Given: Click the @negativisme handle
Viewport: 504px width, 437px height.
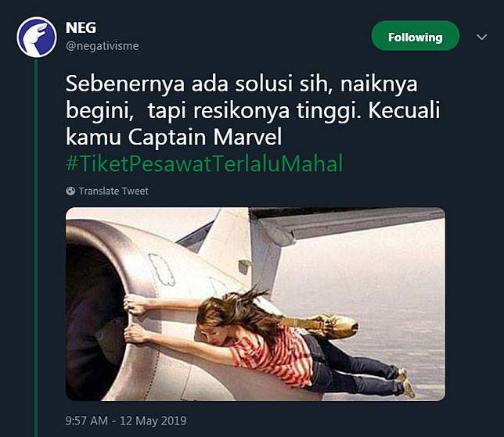Looking at the screenshot, I should pyautogui.click(x=103, y=45).
